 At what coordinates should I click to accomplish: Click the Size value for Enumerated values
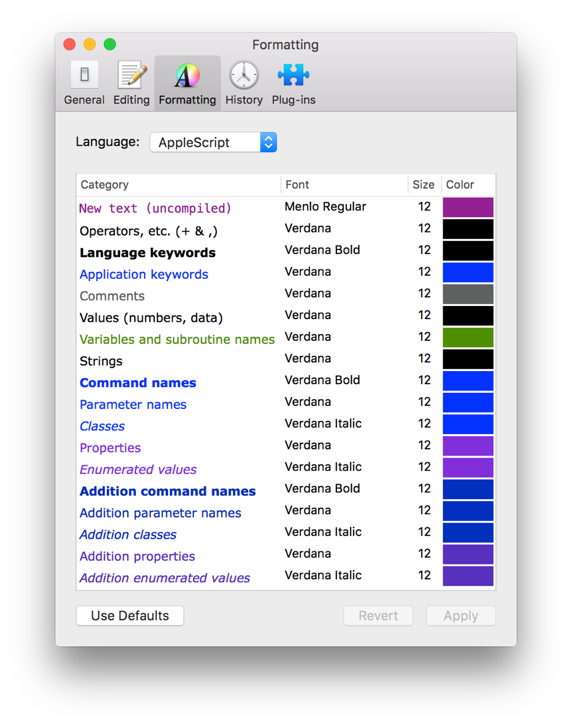(424, 468)
